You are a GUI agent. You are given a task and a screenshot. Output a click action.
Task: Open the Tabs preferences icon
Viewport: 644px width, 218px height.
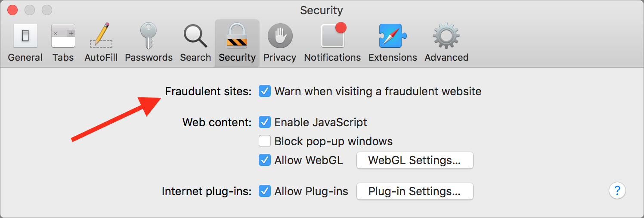[63, 36]
